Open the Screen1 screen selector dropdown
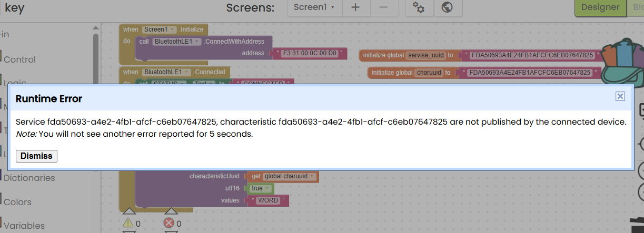 [314, 7]
